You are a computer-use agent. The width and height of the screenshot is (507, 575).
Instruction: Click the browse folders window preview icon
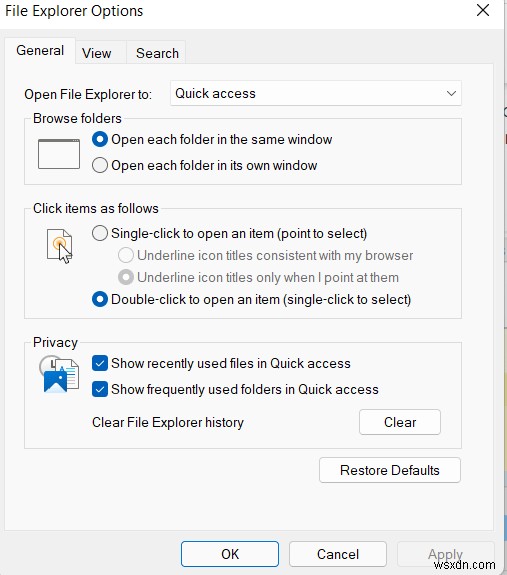click(59, 154)
